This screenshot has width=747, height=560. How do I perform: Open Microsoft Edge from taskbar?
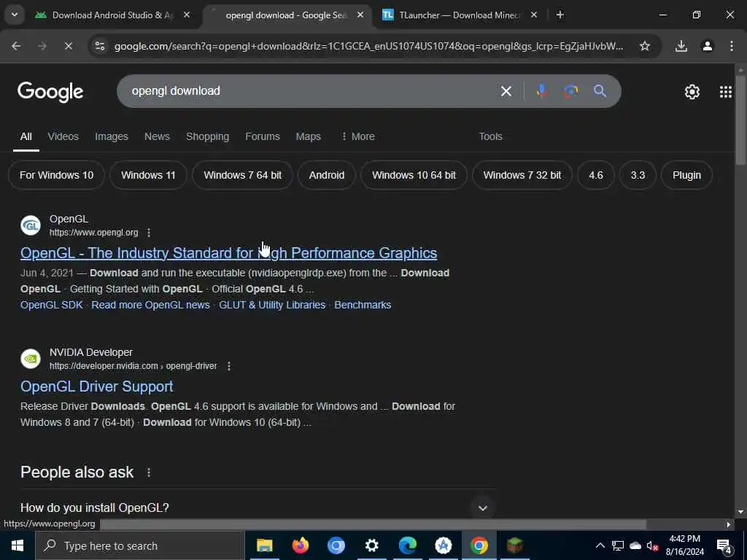pyautogui.click(x=407, y=545)
